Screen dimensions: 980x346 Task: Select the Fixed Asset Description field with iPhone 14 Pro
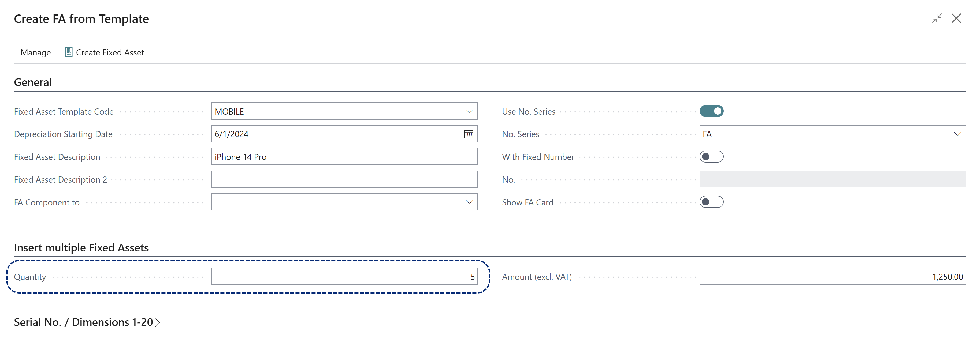(342, 156)
